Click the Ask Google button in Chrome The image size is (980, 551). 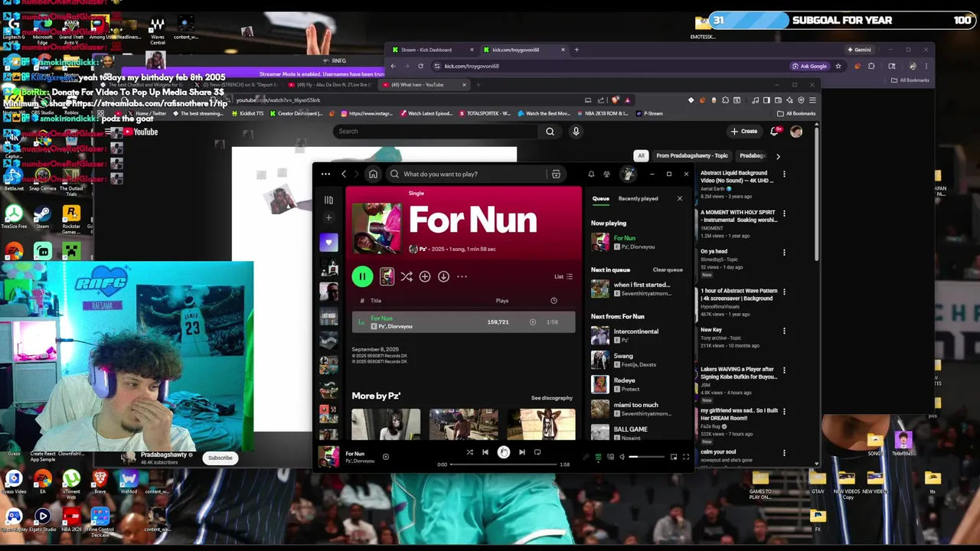pos(810,66)
